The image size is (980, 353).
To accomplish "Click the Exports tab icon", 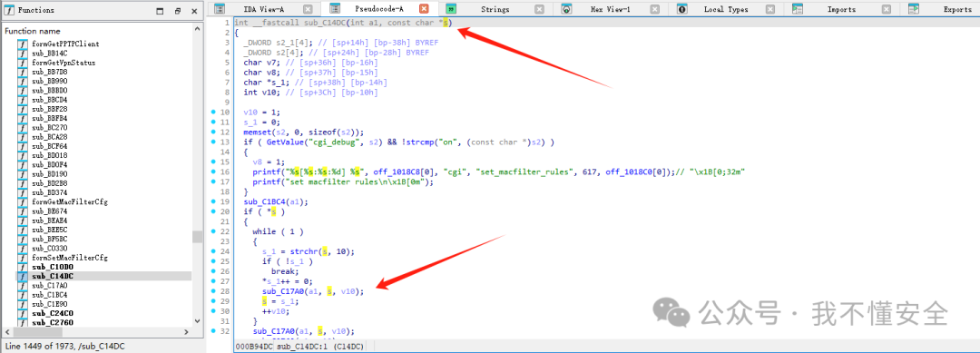I will [913, 9].
